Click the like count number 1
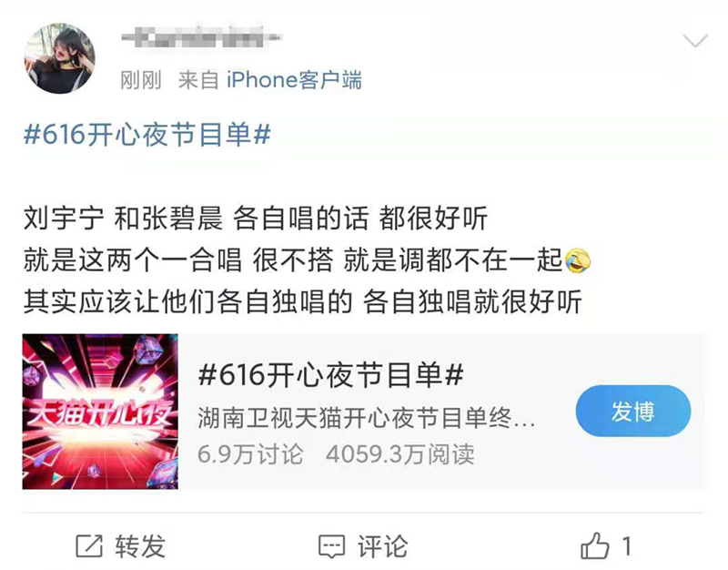 tap(627, 545)
